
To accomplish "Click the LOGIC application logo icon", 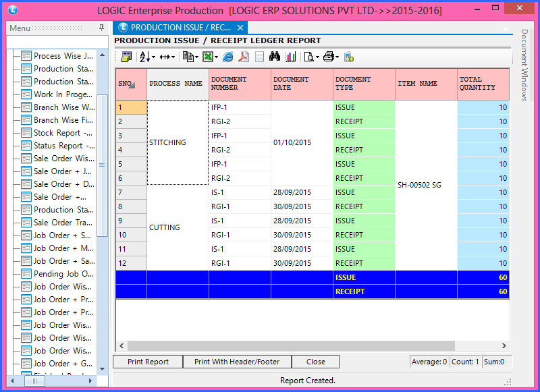I will [13, 10].
